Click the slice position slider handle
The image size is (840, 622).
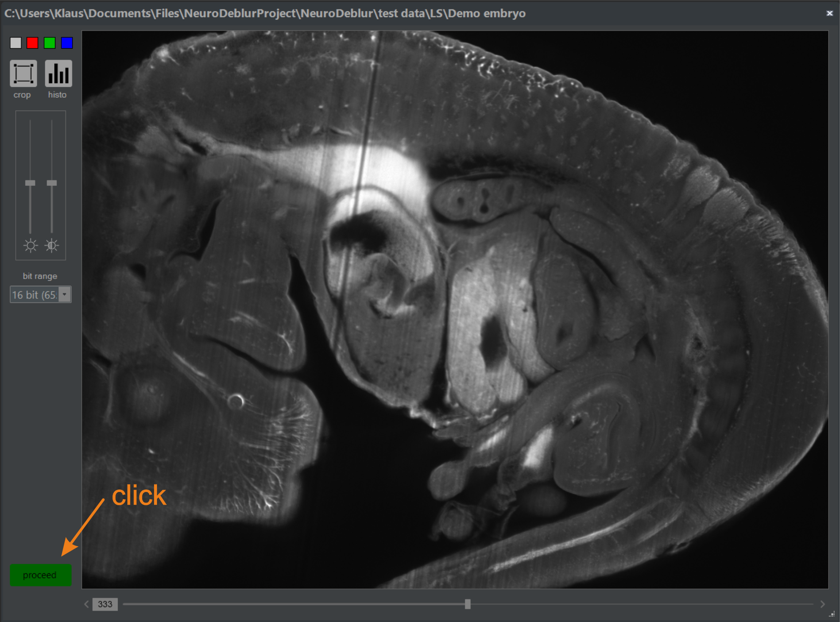tap(468, 604)
